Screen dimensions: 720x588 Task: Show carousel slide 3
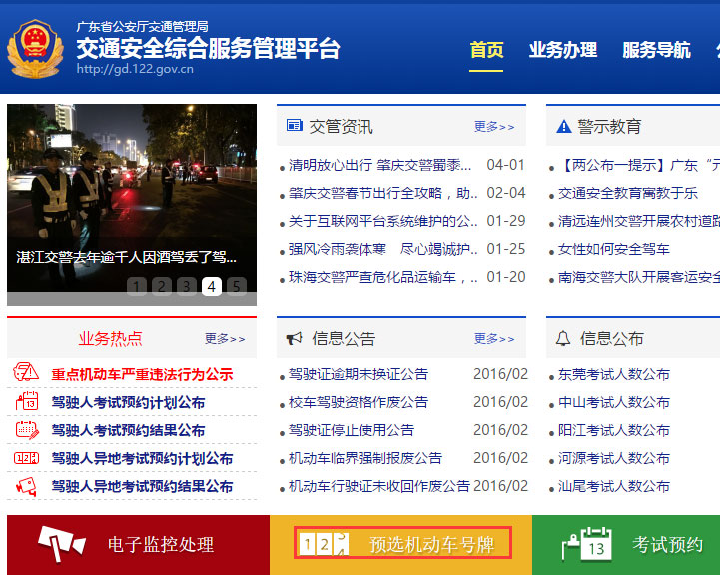tap(187, 286)
